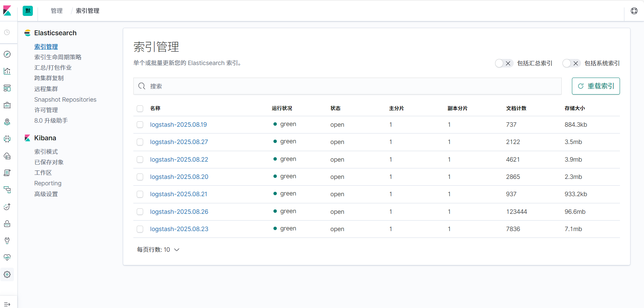Sort by 存储大小 column header
Viewport: 644px width, 308px height.
(575, 108)
